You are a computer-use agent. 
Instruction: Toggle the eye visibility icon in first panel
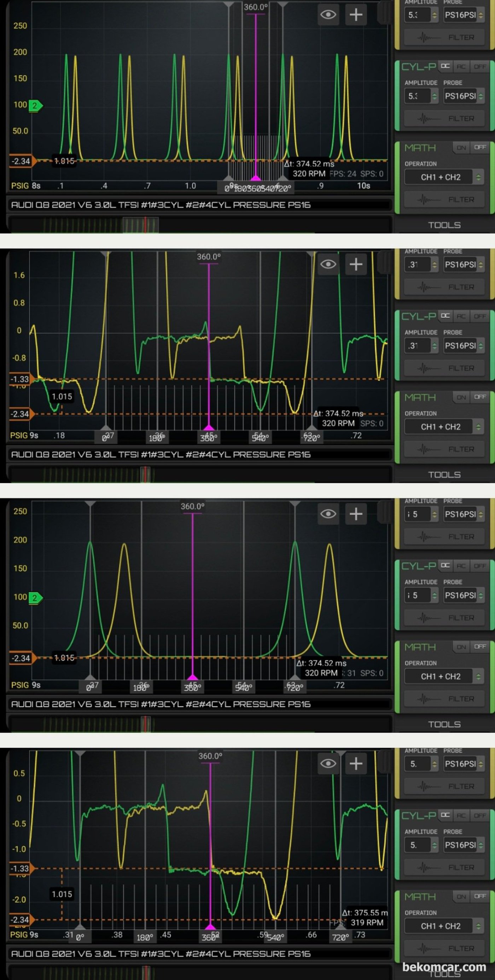pos(328,15)
